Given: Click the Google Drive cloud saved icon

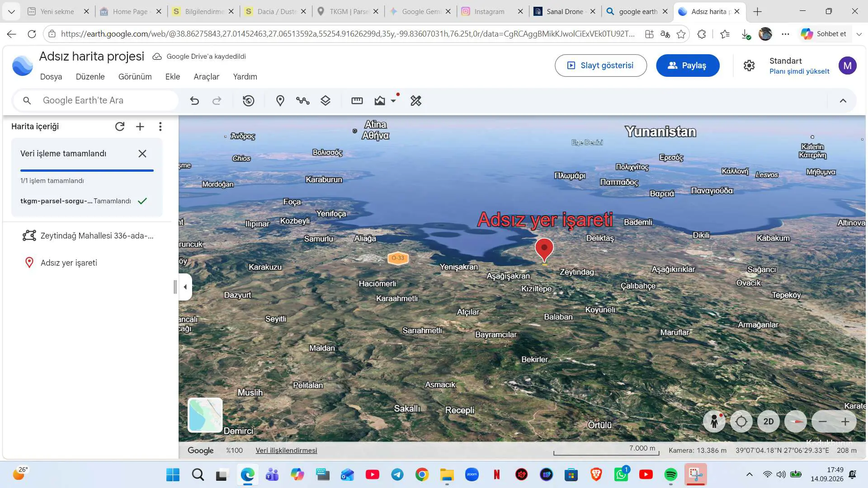Looking at the screenshot, I should pyautogui.click(x=157, y=56).
